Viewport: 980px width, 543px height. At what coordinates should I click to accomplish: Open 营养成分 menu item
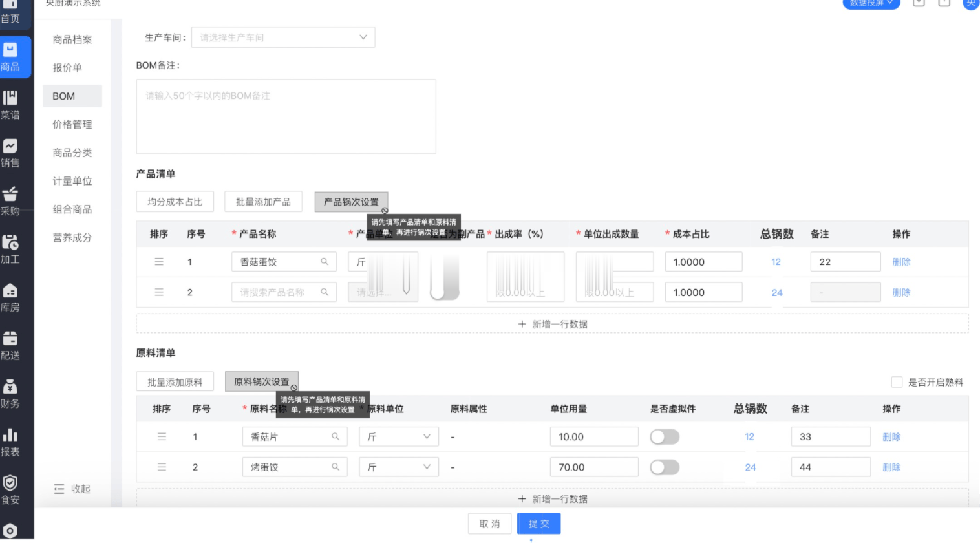pos(72,238)
